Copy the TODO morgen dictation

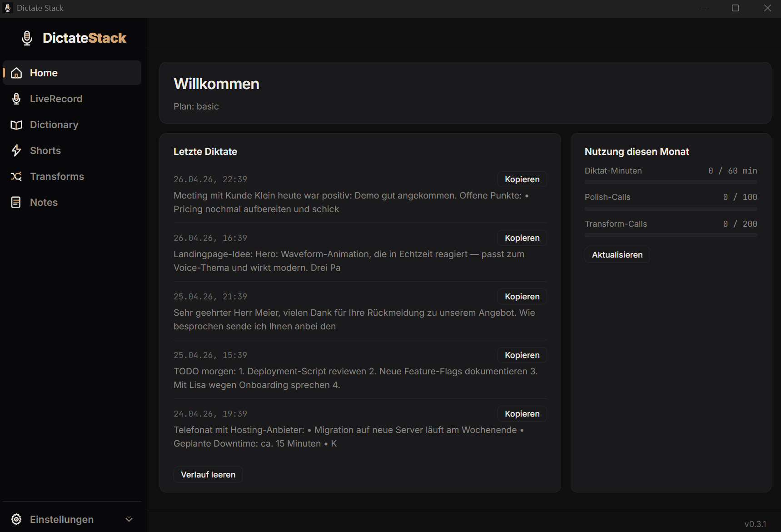click(522, 355)
